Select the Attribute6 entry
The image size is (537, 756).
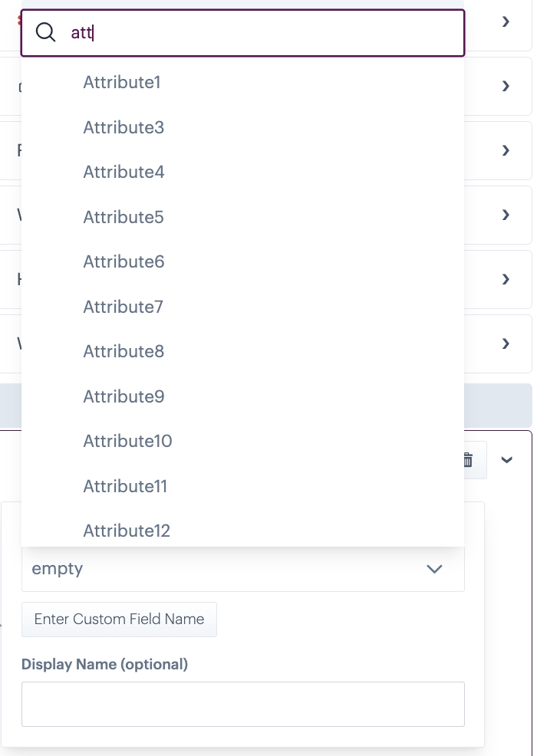tap(124, 261)
